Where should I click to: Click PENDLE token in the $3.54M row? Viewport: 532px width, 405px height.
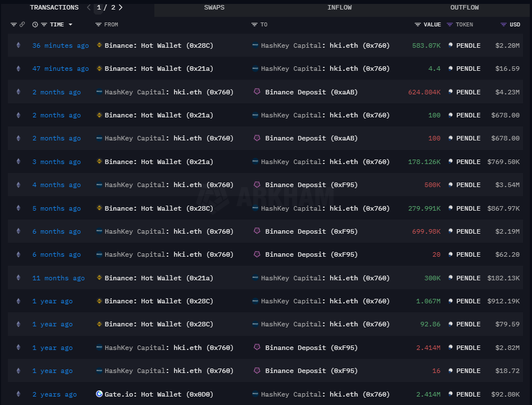pyautogui.click(x=468, y=185)
